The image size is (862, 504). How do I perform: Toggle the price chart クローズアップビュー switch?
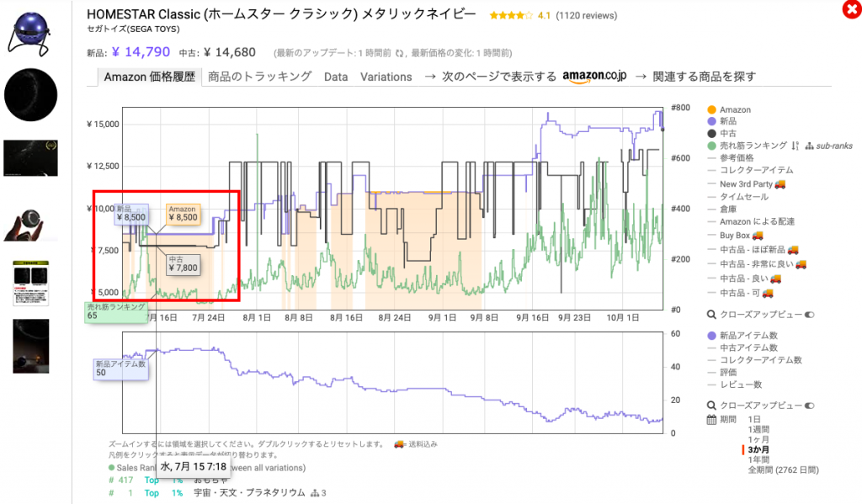tap(810, 315)
